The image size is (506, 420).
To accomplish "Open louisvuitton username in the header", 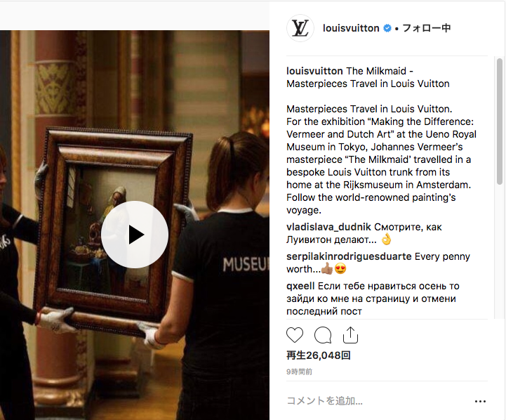I will point(351,28).
